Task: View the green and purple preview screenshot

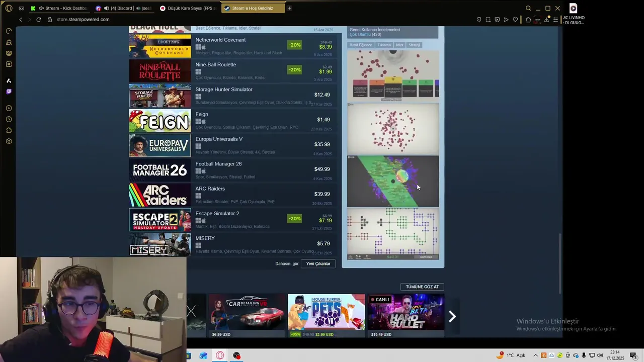Action: point(393,181)
